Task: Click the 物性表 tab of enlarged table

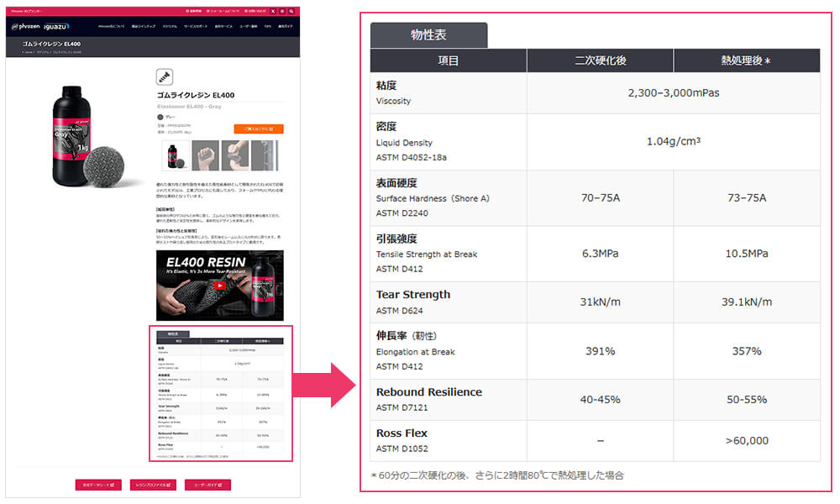Action: coord(428,35)
